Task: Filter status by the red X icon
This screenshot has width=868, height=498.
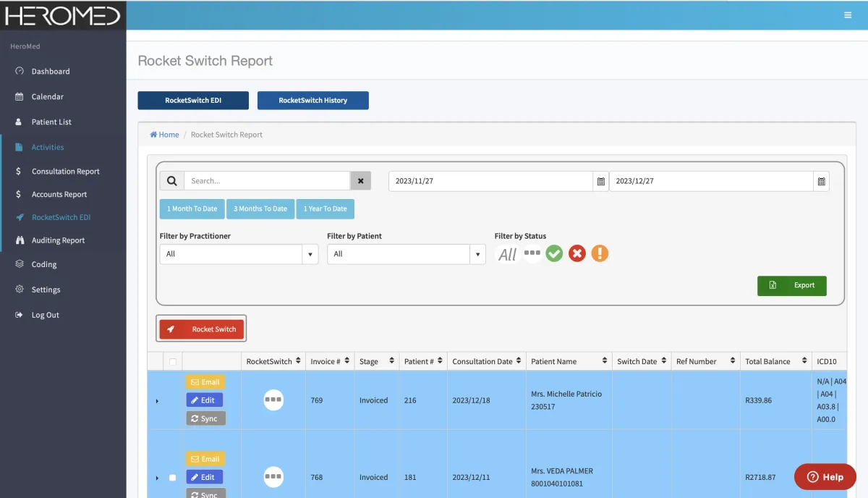Action: click(x=576, y=253)
